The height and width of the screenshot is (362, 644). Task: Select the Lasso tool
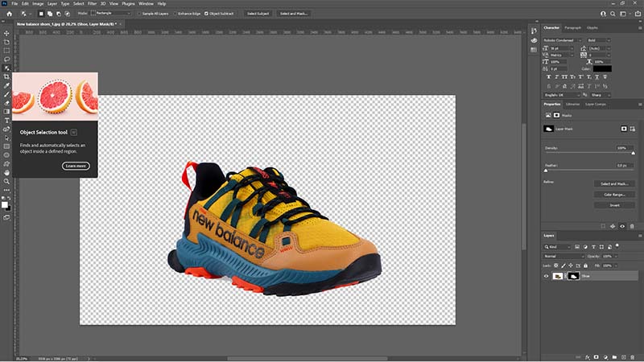6,60
